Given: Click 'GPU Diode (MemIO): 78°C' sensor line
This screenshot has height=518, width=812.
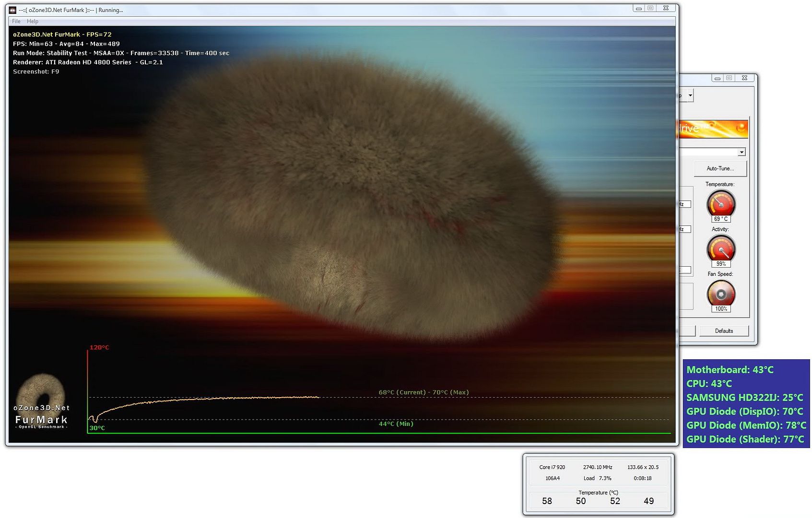Looking at the screenshot, I should (x=746, y=425).
